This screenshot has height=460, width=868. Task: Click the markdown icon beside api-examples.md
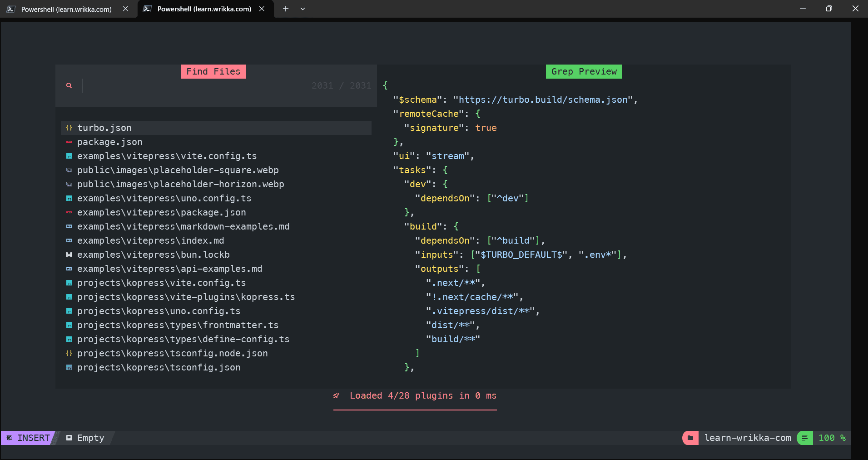coord(69,269)
